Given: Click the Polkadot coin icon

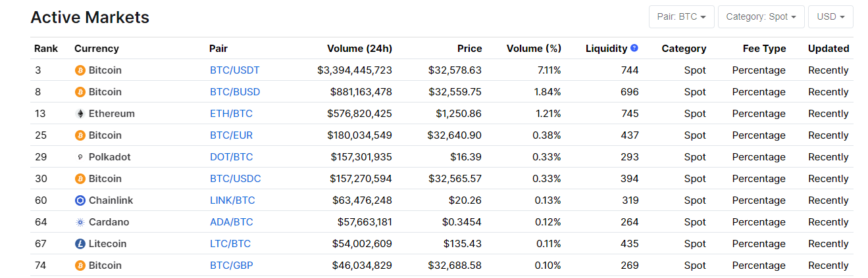Looking at the screenshot, I should point(80,157).
